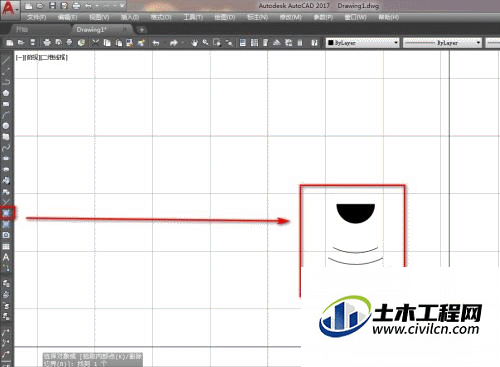Expand the Quick Access toolbar customize arrow
Viewport: 500px width, 367px height.
click(122, 6)
